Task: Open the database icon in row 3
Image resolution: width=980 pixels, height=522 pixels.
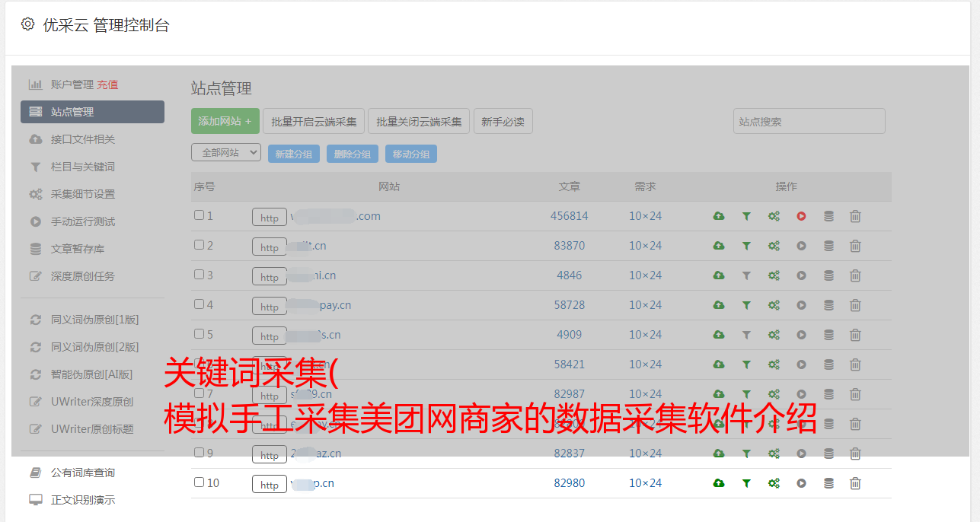Action: tap(828, 275)
